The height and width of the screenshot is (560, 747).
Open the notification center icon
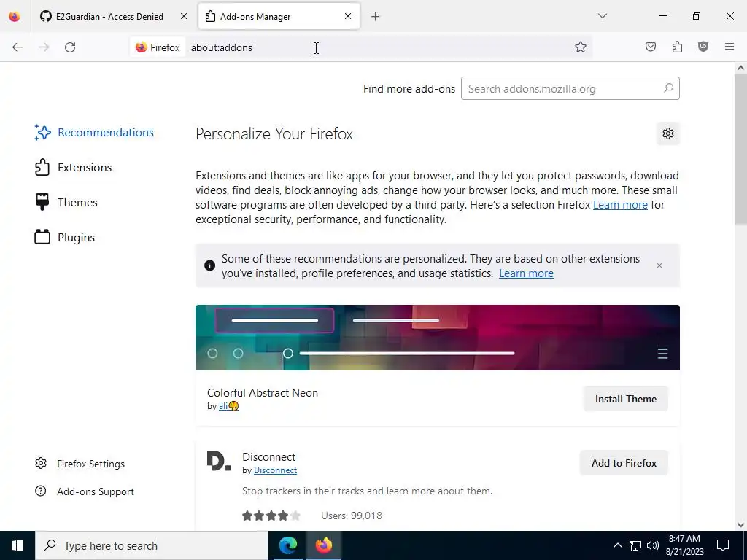click(723, 545)
